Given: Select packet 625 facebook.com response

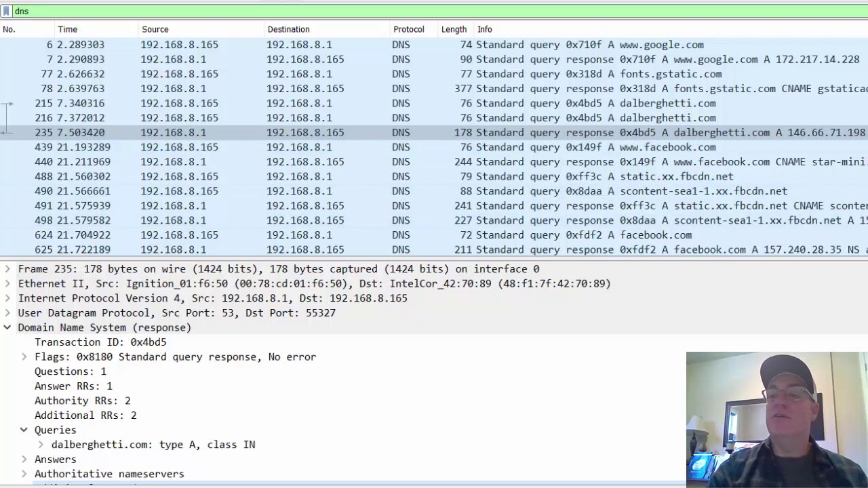Looking at the screenshot, I should (434, 249).
